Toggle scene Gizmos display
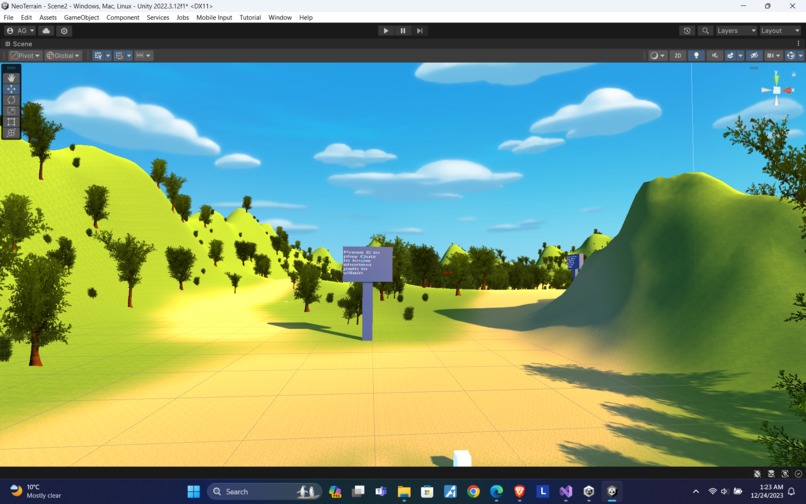 791,56
